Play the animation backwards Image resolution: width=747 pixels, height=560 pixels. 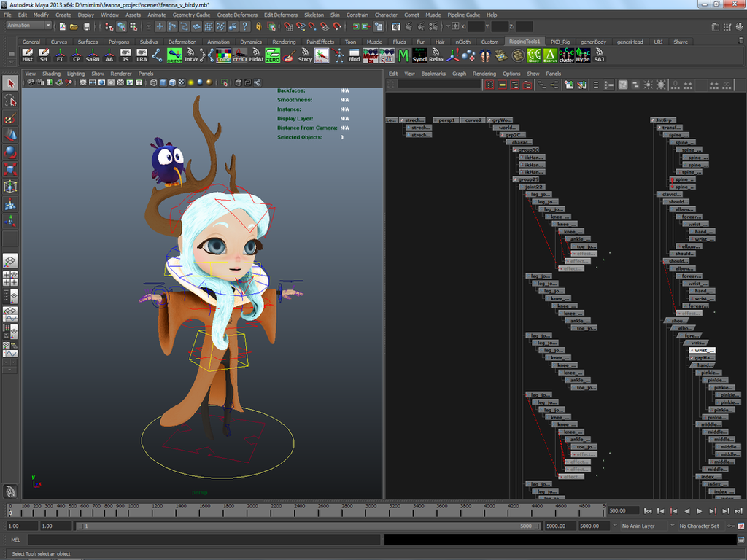686,511
